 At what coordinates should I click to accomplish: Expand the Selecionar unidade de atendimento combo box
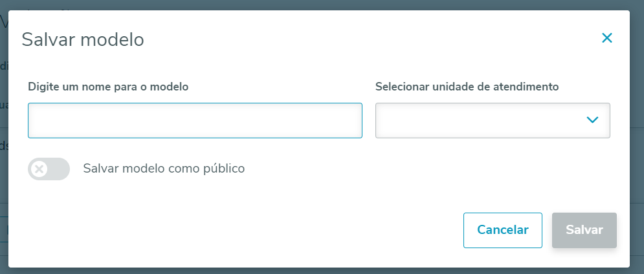point(493,120)
